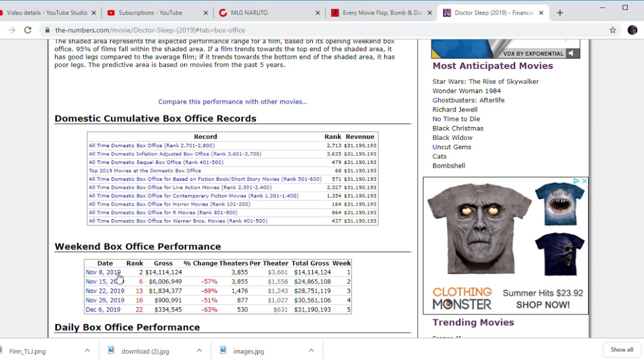The height and width of the screenshot is (362, 644).
Task: Open the Nov 22, 2019 weekend link
Action: point(105,291)
